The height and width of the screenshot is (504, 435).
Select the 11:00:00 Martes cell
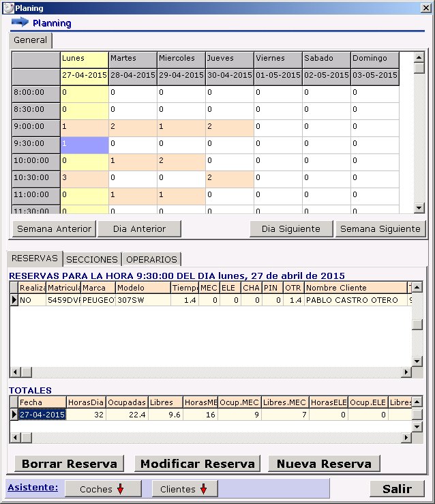click(133, 196)
